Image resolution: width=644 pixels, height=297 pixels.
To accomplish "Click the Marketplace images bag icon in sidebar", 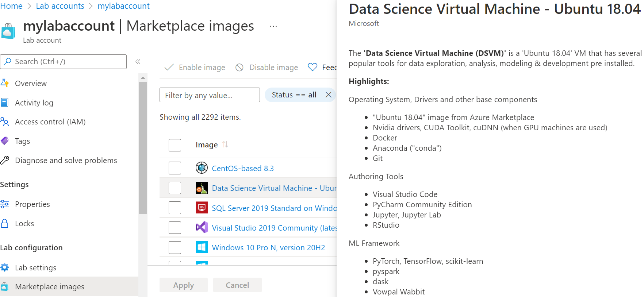I will pyautogui.click(x=5, y=287).
